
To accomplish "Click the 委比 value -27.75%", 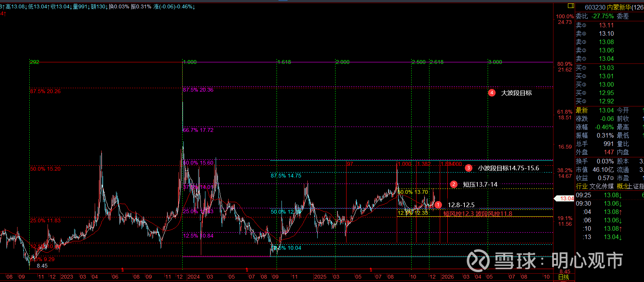I will click(x=603, y=16).
